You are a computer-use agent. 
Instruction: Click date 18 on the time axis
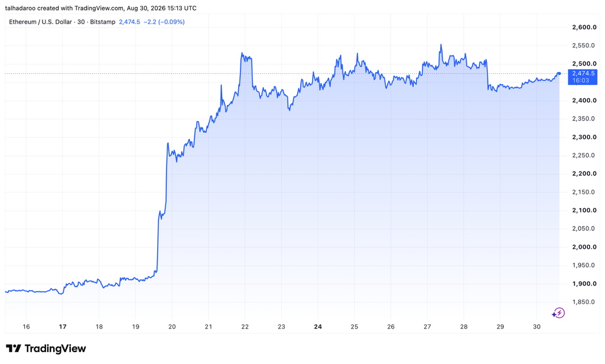(99, 327)
